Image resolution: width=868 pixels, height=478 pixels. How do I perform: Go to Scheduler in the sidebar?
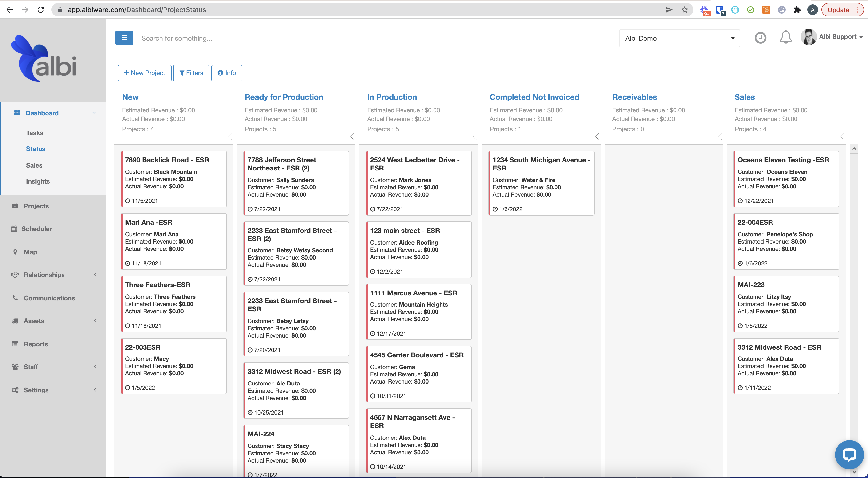coord(37,229)
